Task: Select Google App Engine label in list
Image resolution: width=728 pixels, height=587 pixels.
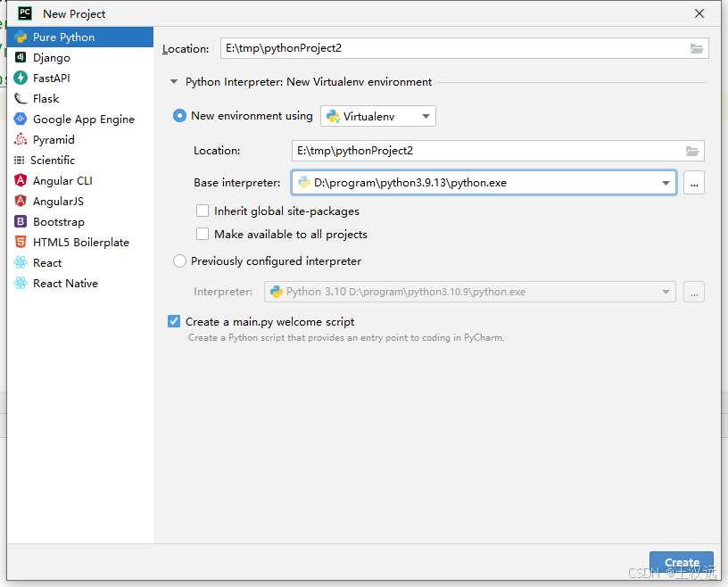Action: pos(84,120)
